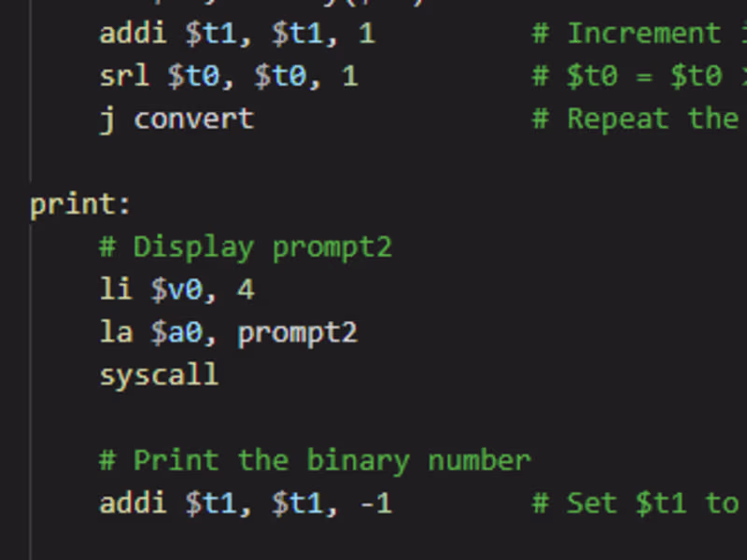Click 'addi' on the line above srl
747x560 pixels.
(134, 34)
